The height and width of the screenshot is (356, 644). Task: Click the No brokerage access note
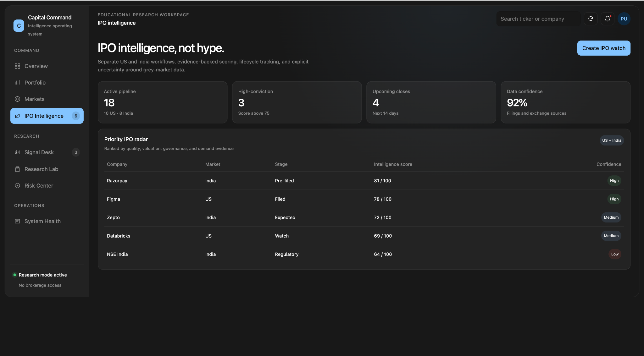click(x=40, y=285)
